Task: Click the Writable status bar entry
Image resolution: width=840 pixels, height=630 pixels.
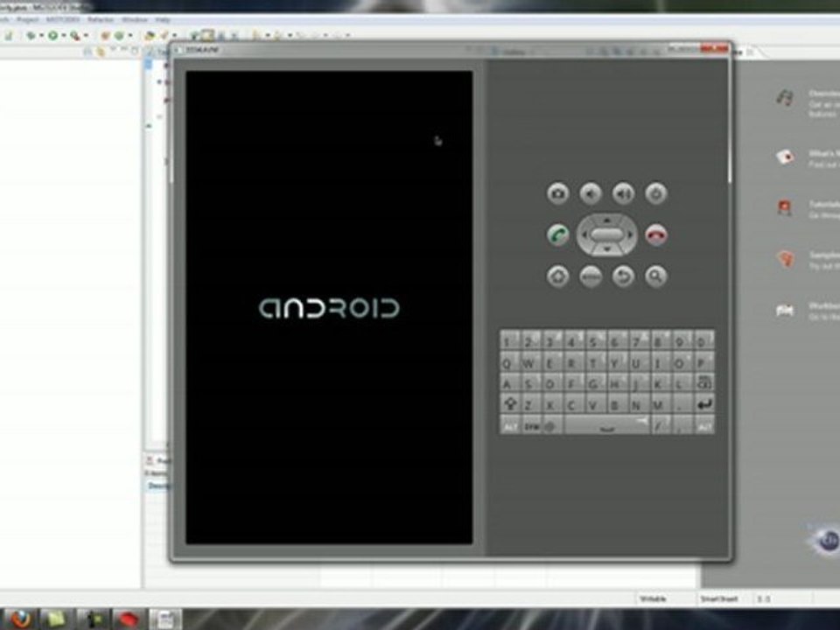Action: point(653,598)
